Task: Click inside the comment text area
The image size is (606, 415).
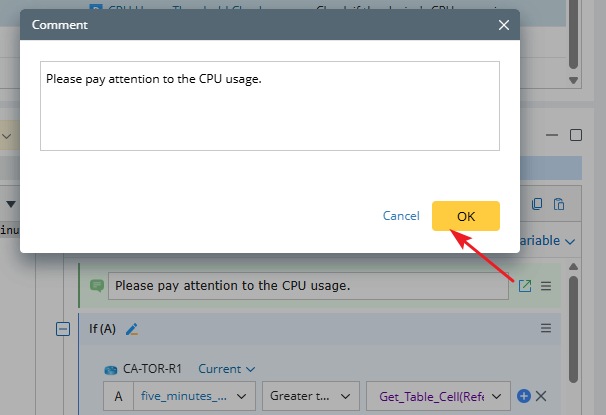Action: 269,106
